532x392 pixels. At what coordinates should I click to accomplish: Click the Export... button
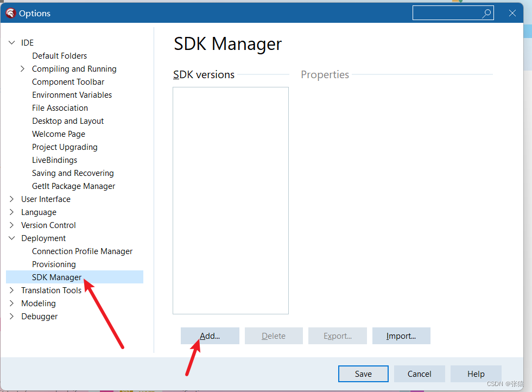(x=338, y=336)
